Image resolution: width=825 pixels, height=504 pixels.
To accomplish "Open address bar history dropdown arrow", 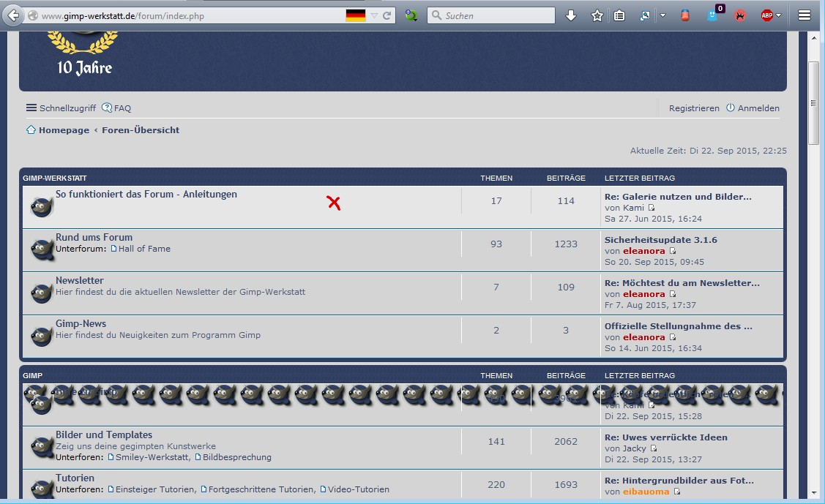I will 374,16.
